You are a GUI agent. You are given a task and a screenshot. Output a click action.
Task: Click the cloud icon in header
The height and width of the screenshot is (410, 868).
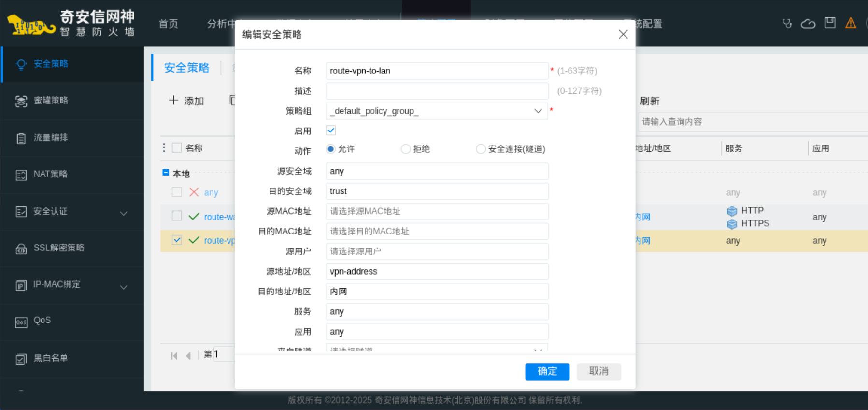808,24
